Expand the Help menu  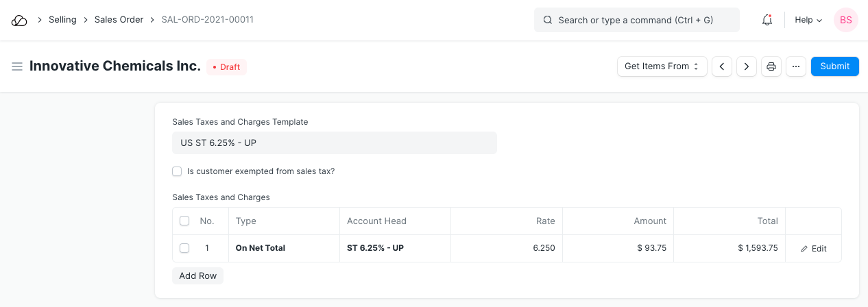(808, 21)
